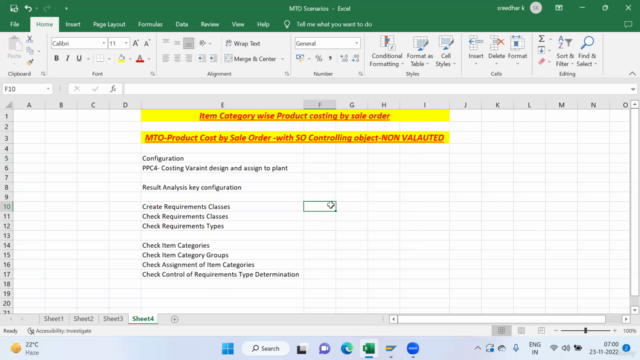Click Merge & Center button

[x=251, y=59]
